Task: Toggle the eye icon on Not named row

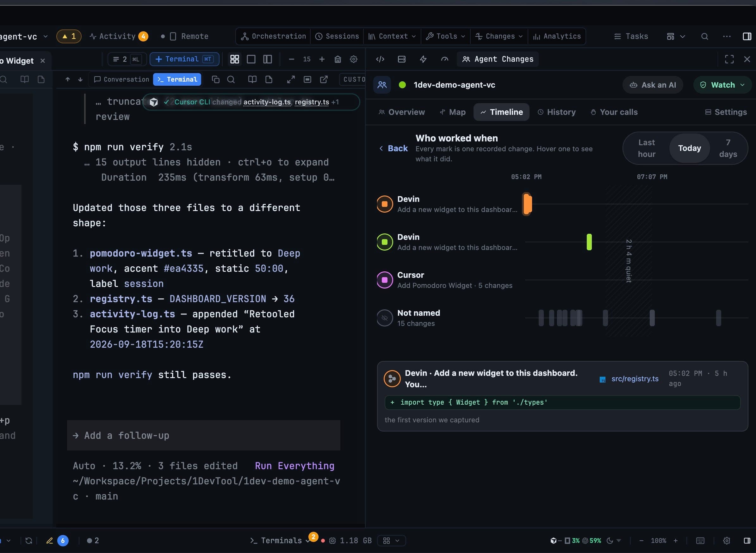Action: [385, 318]
